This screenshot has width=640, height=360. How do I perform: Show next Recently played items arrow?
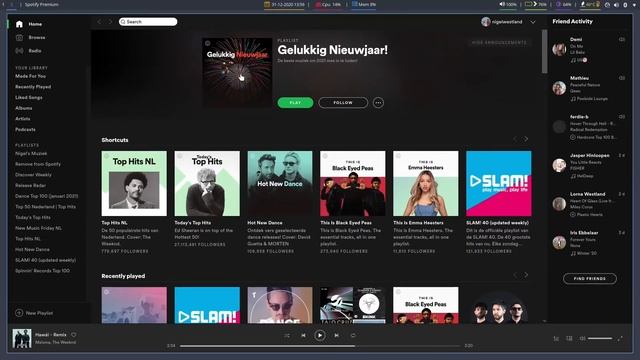[526, 275]
